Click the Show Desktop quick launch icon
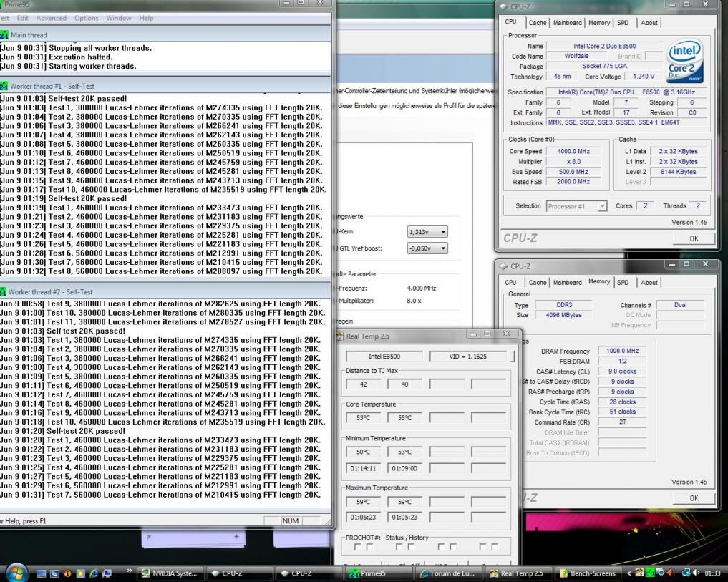The width and height of the screenshot is (728, 582). tap(42, 573)
